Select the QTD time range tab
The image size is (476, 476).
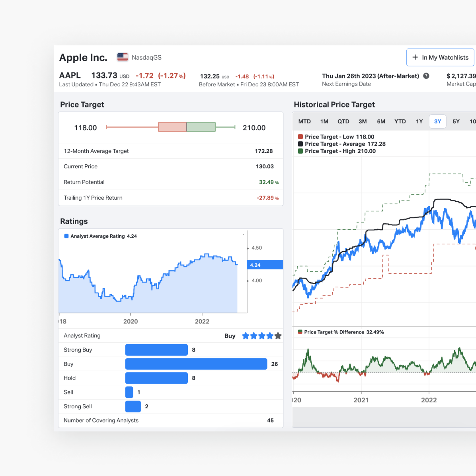pyautogui.click(x=343, y=121)
